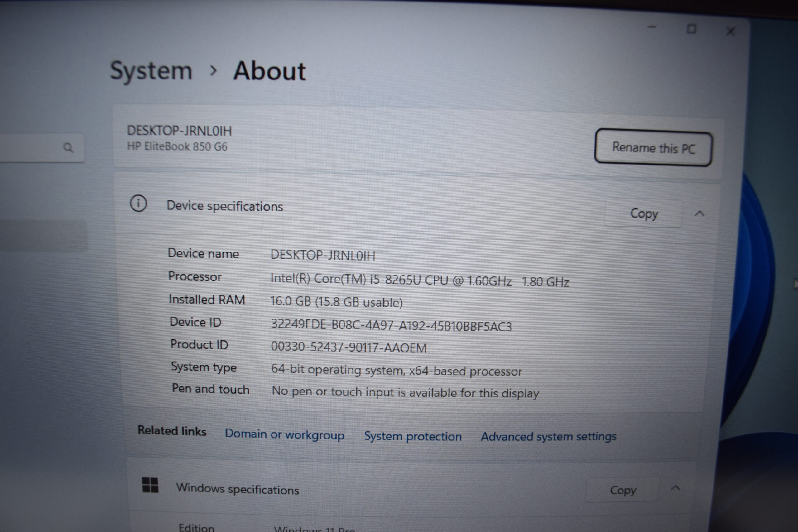This screenshot has width=798, height=532.
Task: Click the Device specifications header text
Action: pyautogui.click(x=225, y=206)
